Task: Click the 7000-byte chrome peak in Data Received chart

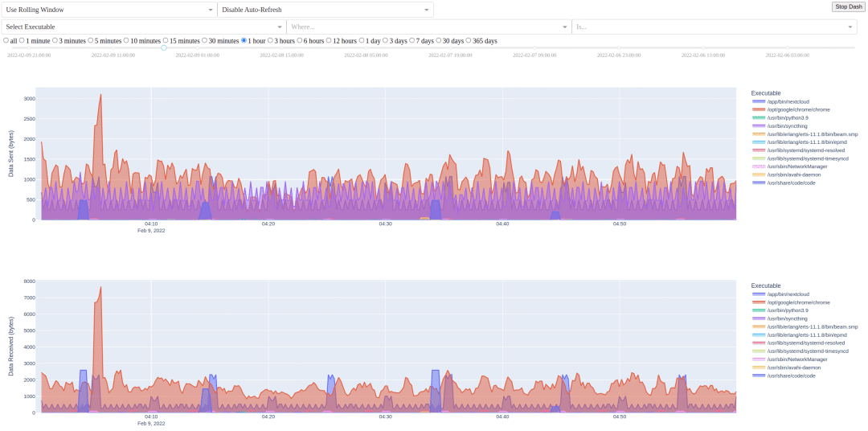Action: tap(100, 287)
